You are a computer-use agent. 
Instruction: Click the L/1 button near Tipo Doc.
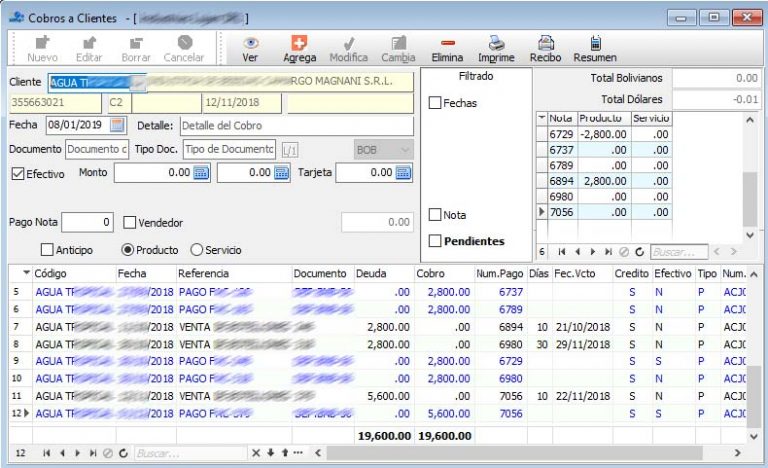pyautogui.click(x=289, y=150)
